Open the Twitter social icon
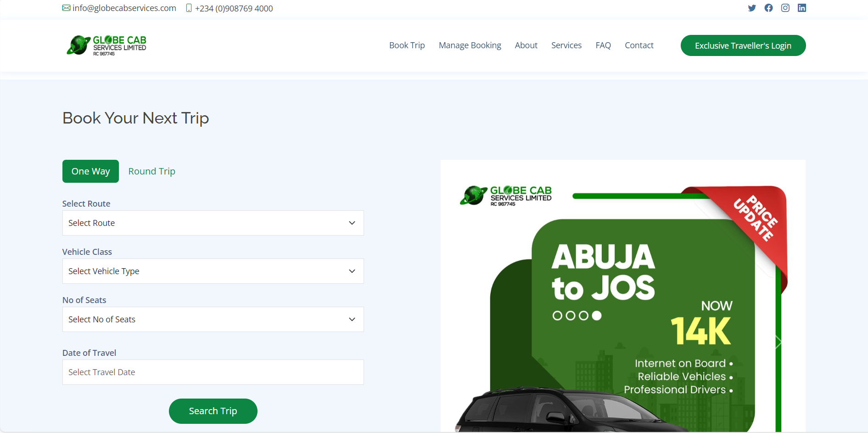This screenshot has height=433, width=868. [x=752, y=8]
